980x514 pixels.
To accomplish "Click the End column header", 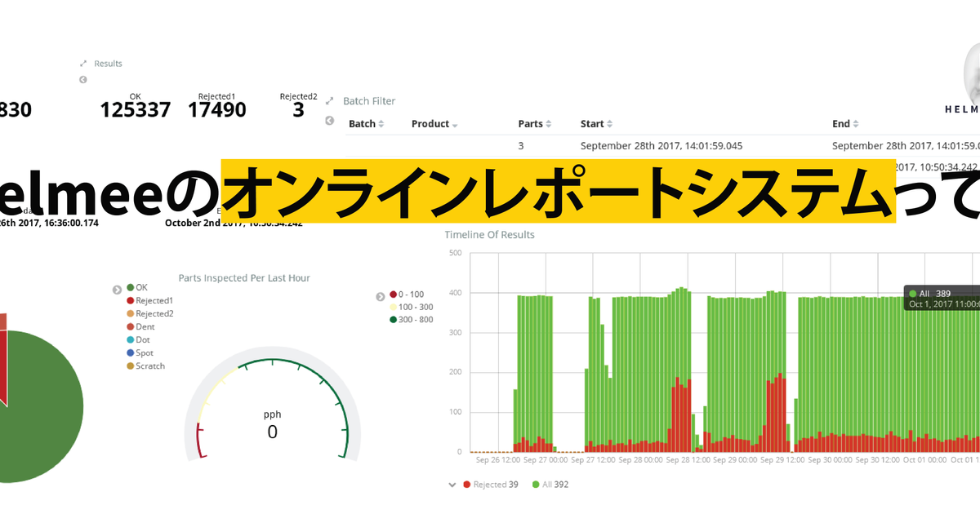I will point(841,124).
